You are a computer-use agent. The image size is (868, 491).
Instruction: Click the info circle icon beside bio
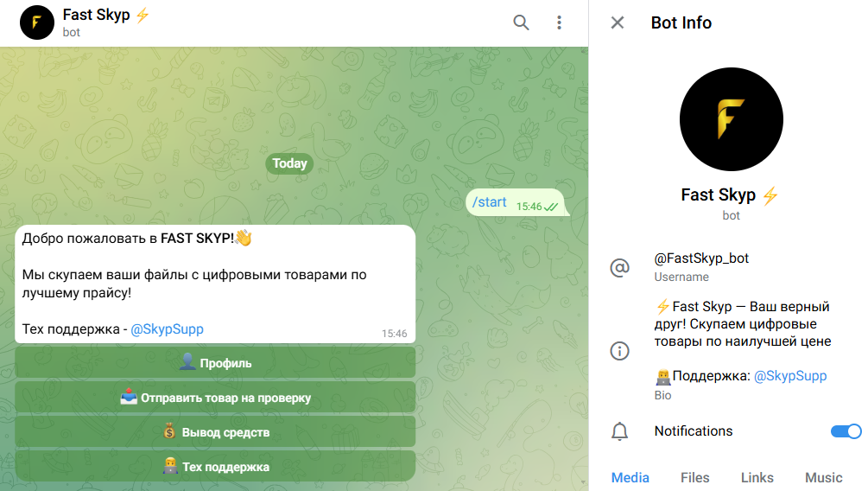click(619, 351)
